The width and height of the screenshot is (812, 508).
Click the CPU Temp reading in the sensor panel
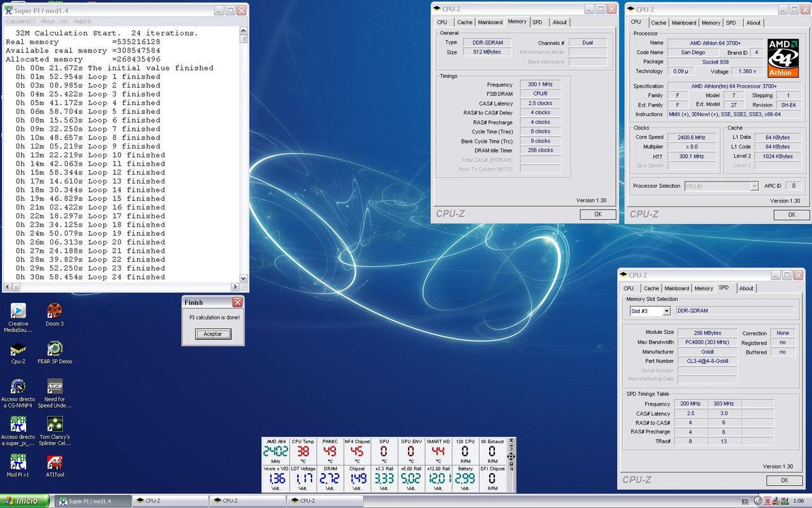pyautogui.click(x=303, y=452)
